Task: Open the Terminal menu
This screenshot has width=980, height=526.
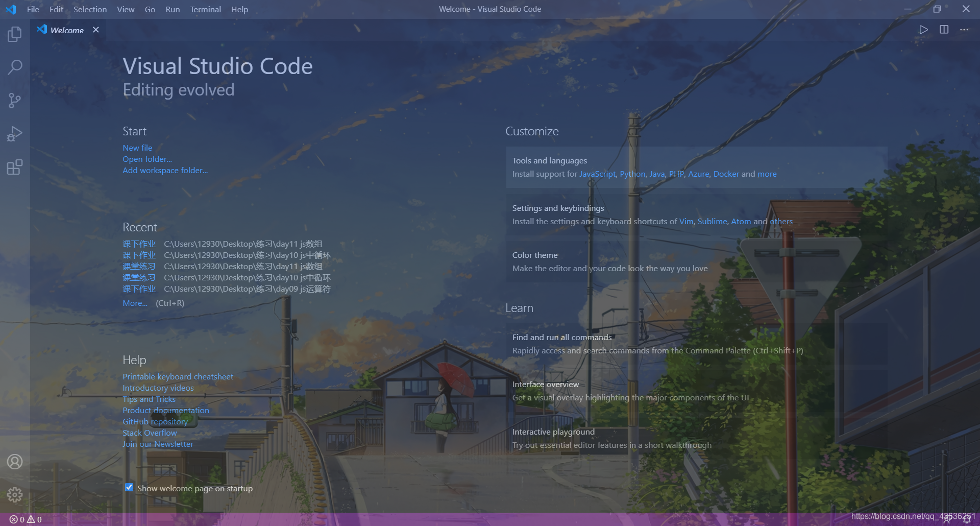Action: coord(205,9)
